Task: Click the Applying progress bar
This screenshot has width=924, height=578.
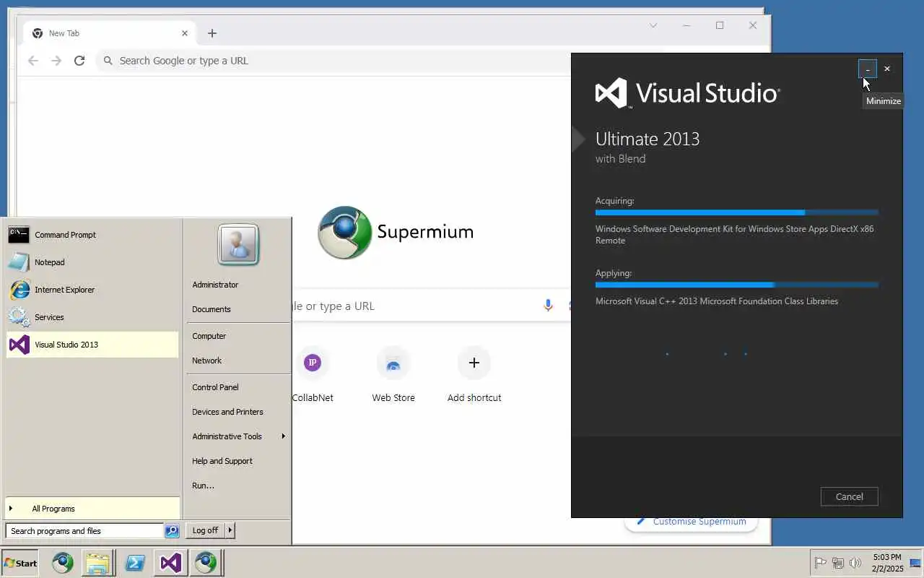Action: [737, 285]
